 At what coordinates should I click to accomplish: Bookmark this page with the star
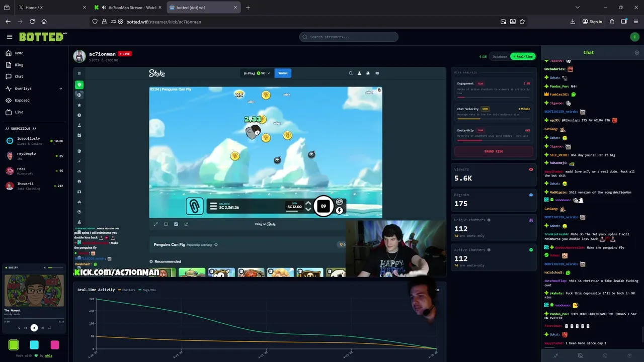(x=522, y=22)
